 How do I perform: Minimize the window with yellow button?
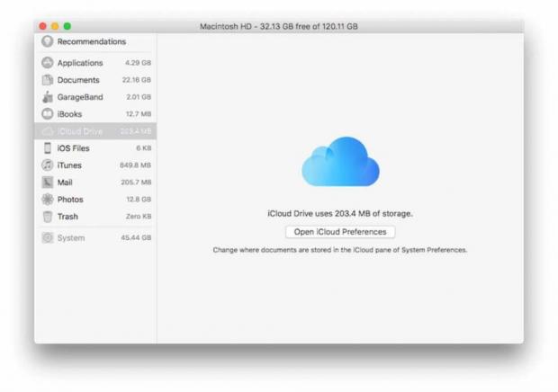54,27
